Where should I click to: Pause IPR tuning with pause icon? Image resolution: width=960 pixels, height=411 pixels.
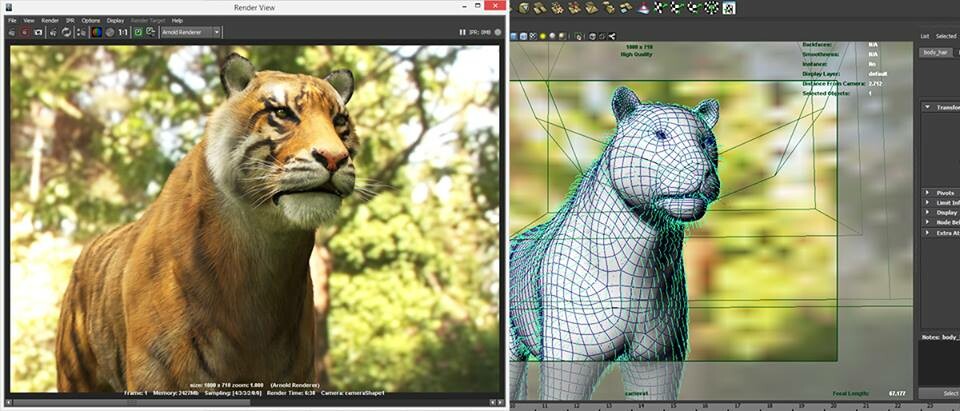(463, 32)
